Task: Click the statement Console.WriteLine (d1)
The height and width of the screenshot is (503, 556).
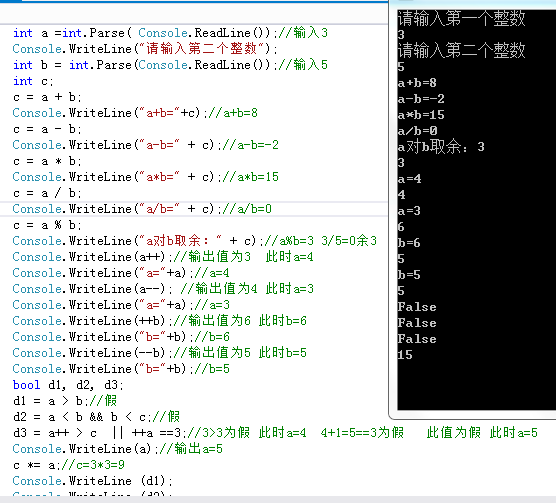Action: coord(93,481)
